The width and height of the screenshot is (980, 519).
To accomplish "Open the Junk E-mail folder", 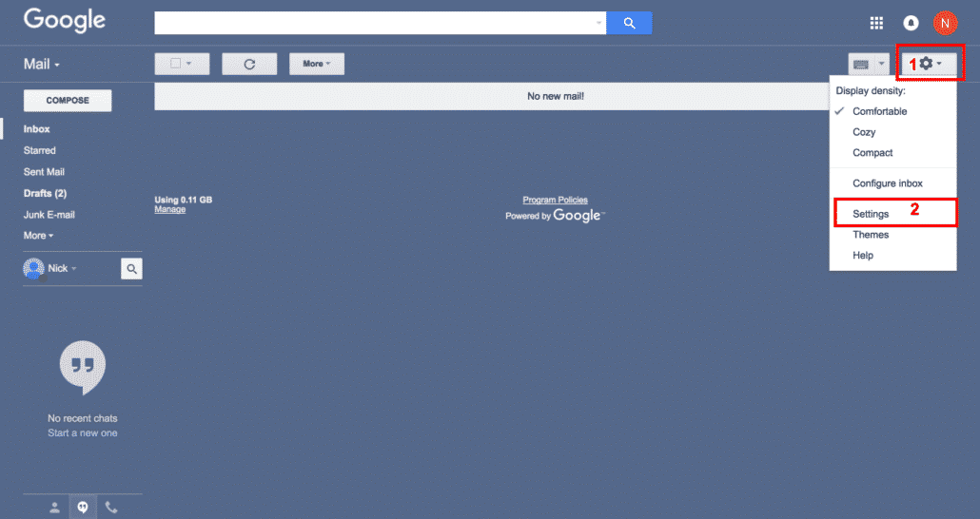I will pyautogui.click(x=49, y=214).
